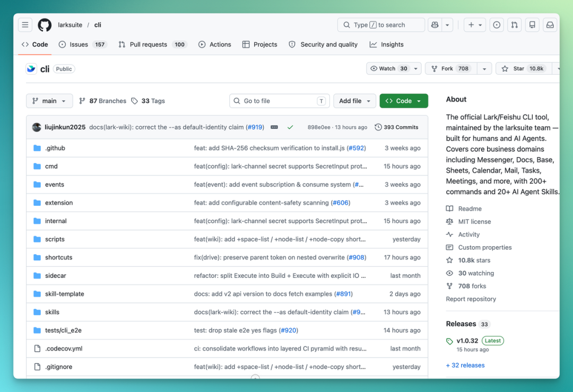The width and height of the screenshot is (573, 392).
Task: Open the Add file dropdown
Action: click(x=354, y=101)
